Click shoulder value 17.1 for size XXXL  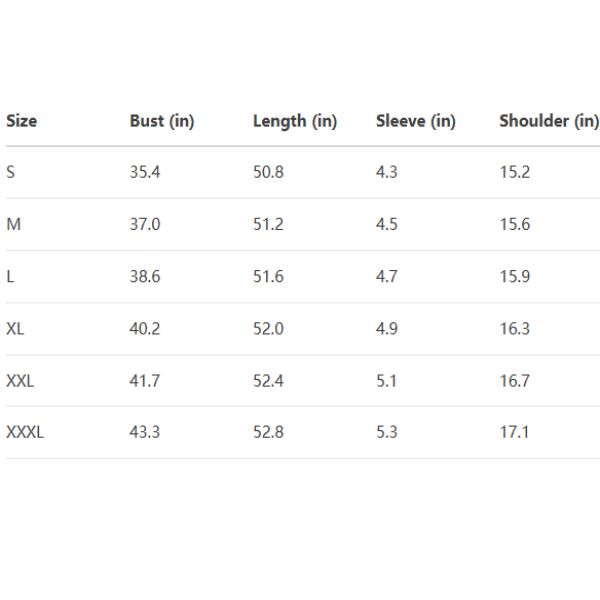click(514, 432)
